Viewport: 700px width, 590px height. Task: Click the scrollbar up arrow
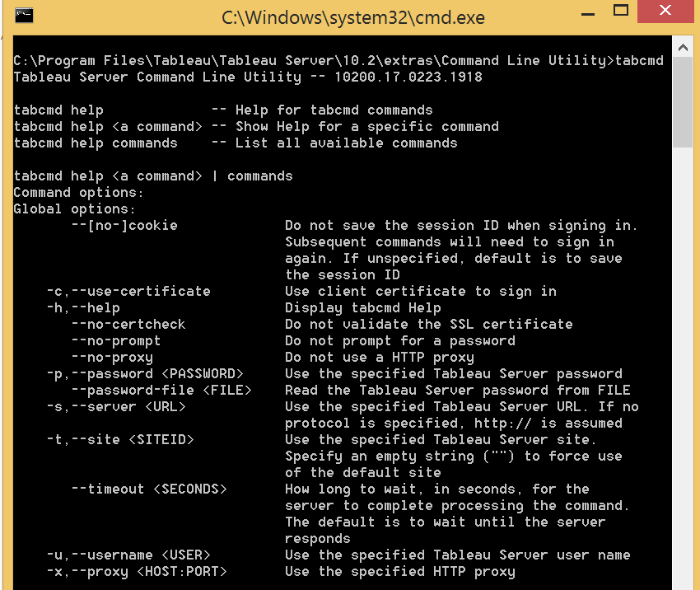click(x=684, y=46)
